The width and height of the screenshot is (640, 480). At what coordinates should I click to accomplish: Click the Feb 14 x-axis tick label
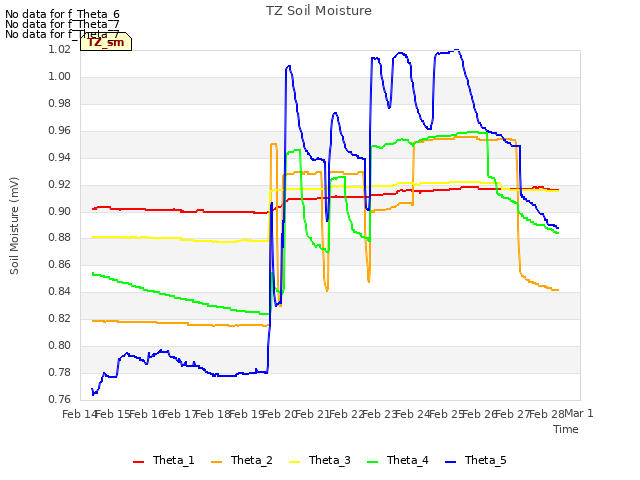(x=80, y=414)
